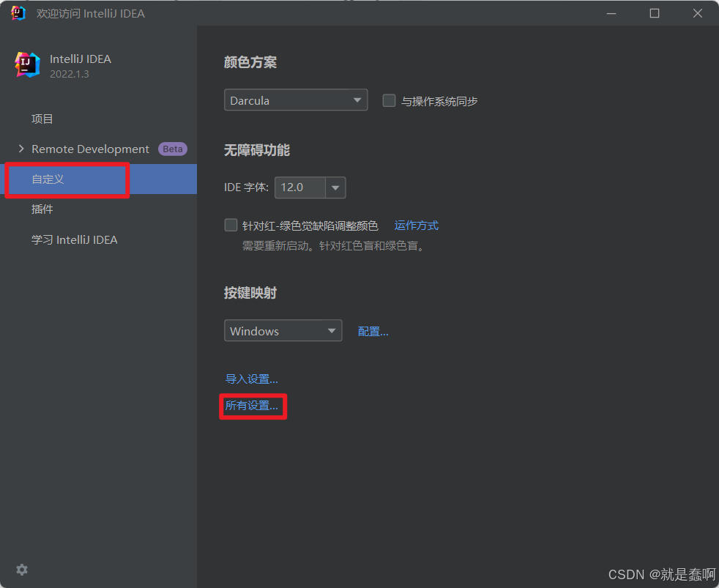Click the 颜色方案 heading
Screen dimensions: 719x588
(x=250, y=62)
